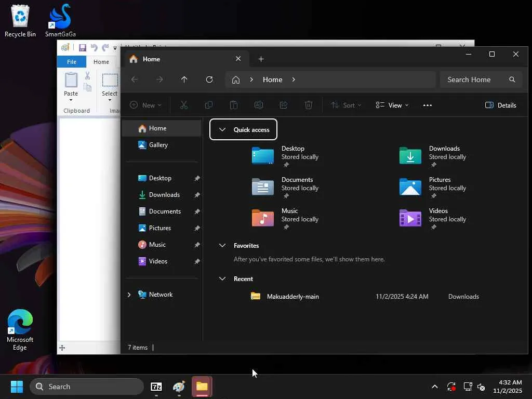This screenshot has width=532, height=399.
Task: Click the Copy icon in Paint Clipboard group
Action: click(x=87, y=87)
